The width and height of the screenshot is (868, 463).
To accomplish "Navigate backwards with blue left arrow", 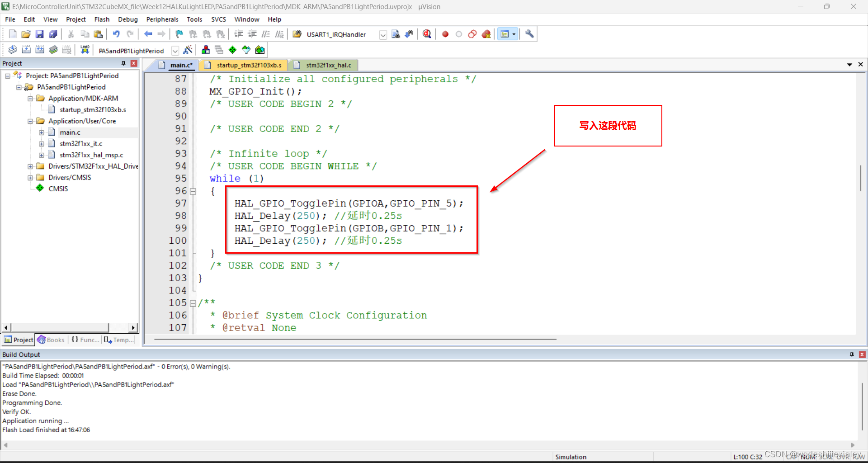I will click(148, 34).
